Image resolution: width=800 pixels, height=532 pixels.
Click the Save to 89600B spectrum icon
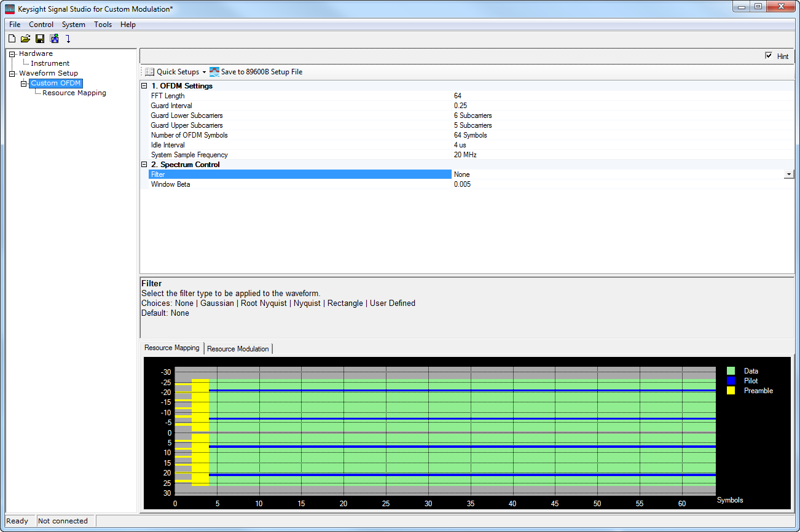(214, 72)
